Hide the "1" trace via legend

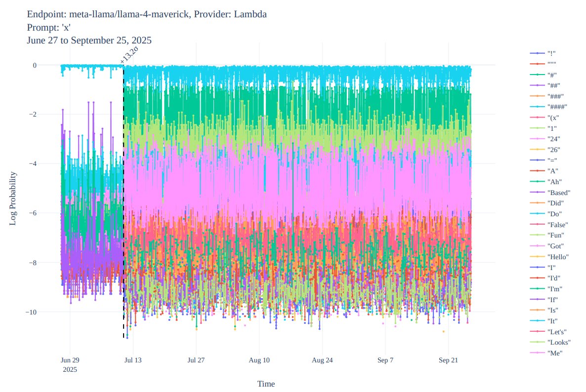pyautogui.click(x=544, y=128)
